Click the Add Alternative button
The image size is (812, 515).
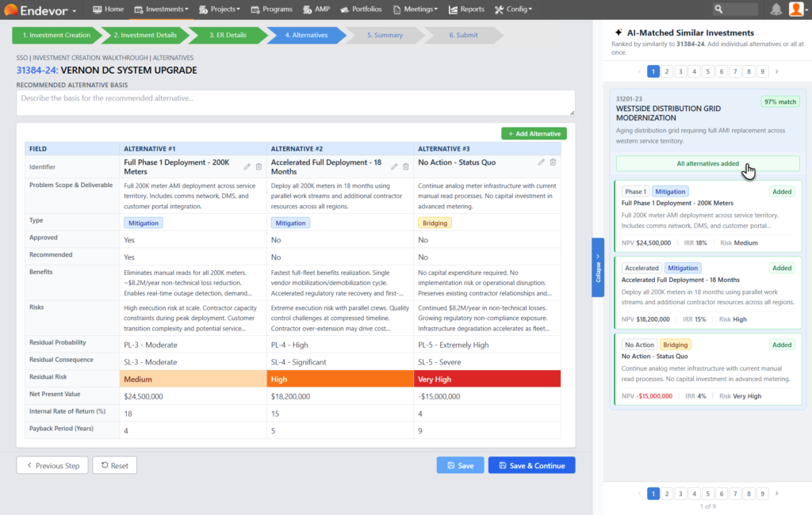coord(534,134)
